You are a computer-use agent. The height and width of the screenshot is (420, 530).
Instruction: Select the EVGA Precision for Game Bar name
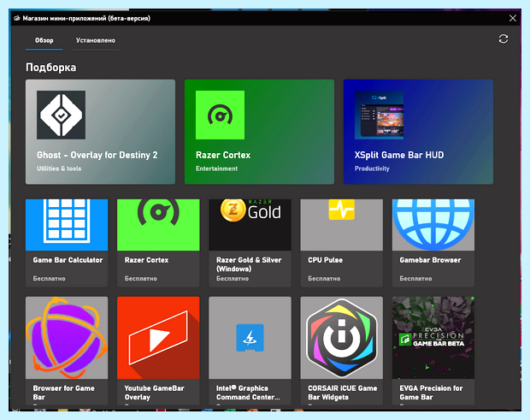click(x=431, y=393)
